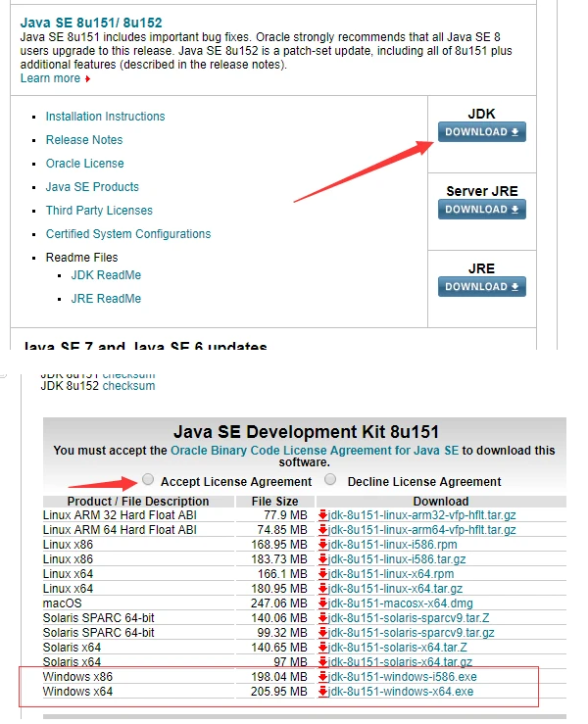Download jdk-8u151-linux-arm64-vfp-hflt.tar.gz file link
The height and width of the screenshot is (724, 588).
pos(421,530)
